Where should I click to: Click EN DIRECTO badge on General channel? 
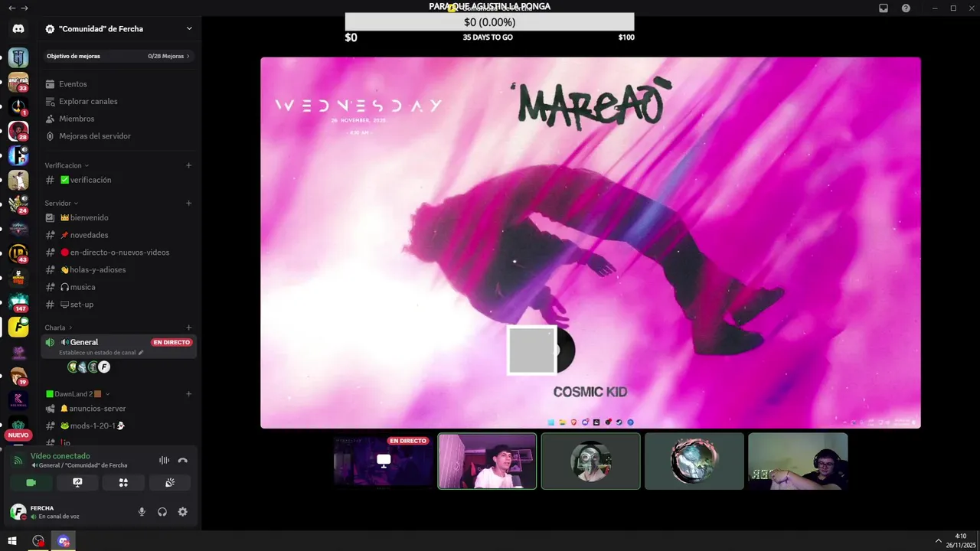pyautogui.click(x=171, y=342)
